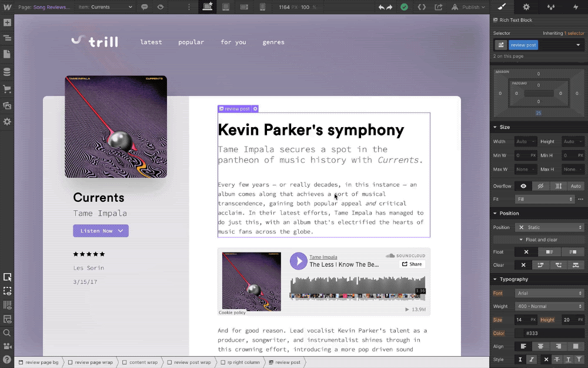Viewport: 588px width, 368px height.
Task: Open the Assets panel
Action: click(7, 105)
